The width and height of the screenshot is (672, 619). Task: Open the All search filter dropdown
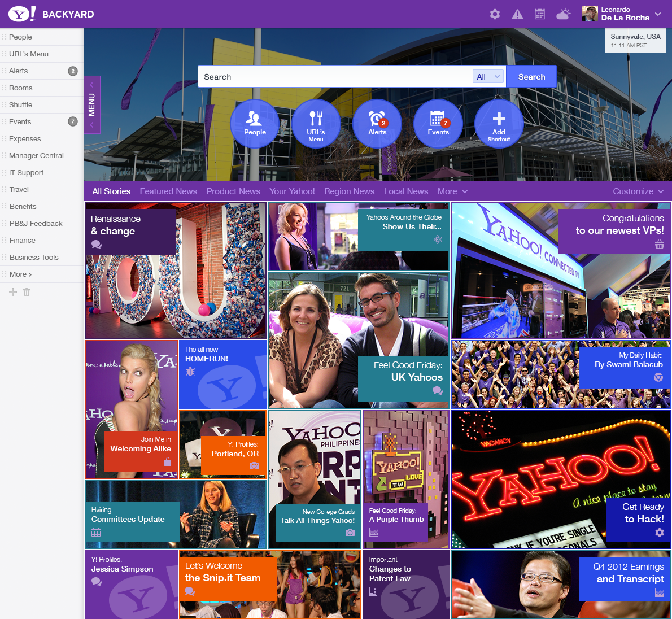click(488, 77)
